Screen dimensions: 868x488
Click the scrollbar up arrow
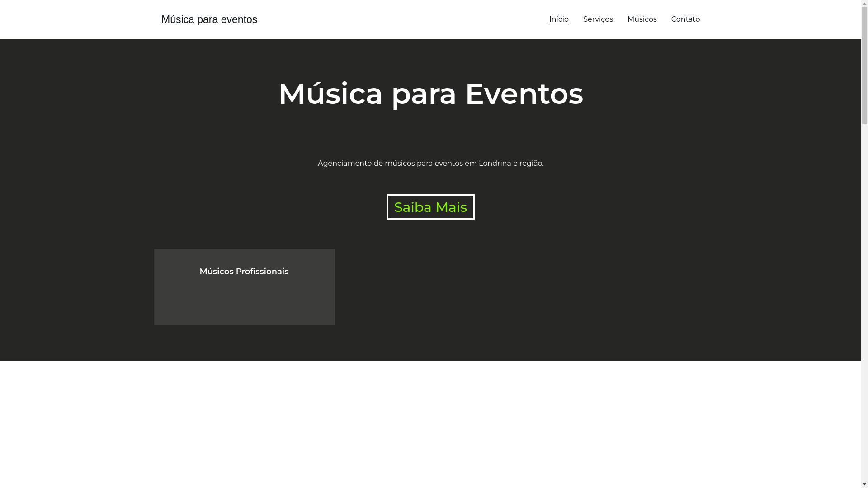point(864,3)
